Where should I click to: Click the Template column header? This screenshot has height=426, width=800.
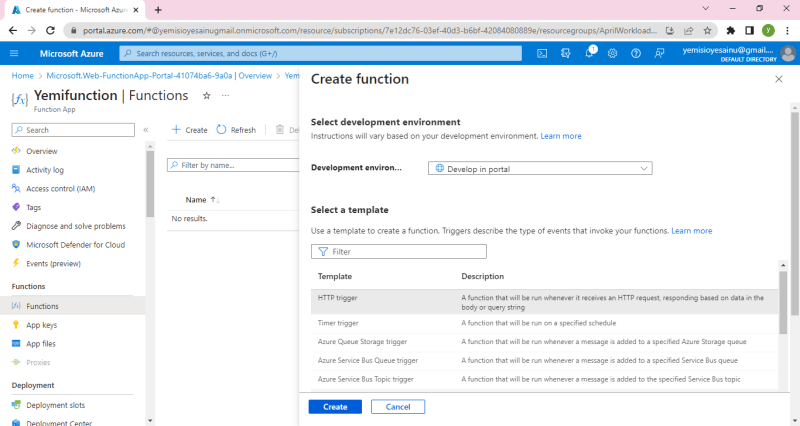pyautogui.click(x=335, y=277)
